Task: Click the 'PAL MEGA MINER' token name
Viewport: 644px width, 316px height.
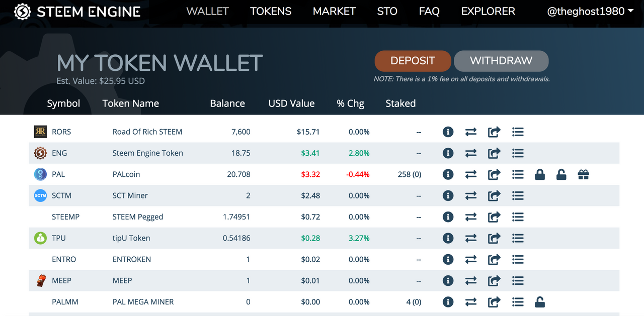Action: coord(143,302)
